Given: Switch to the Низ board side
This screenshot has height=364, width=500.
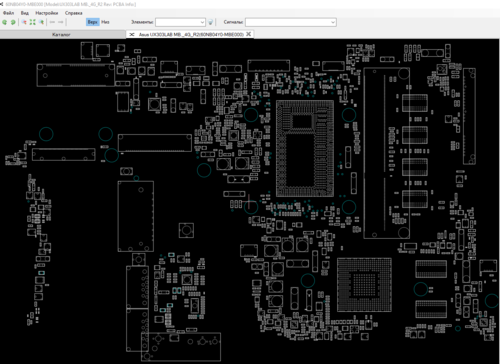Looking at the screenshot, I should 105,22.
